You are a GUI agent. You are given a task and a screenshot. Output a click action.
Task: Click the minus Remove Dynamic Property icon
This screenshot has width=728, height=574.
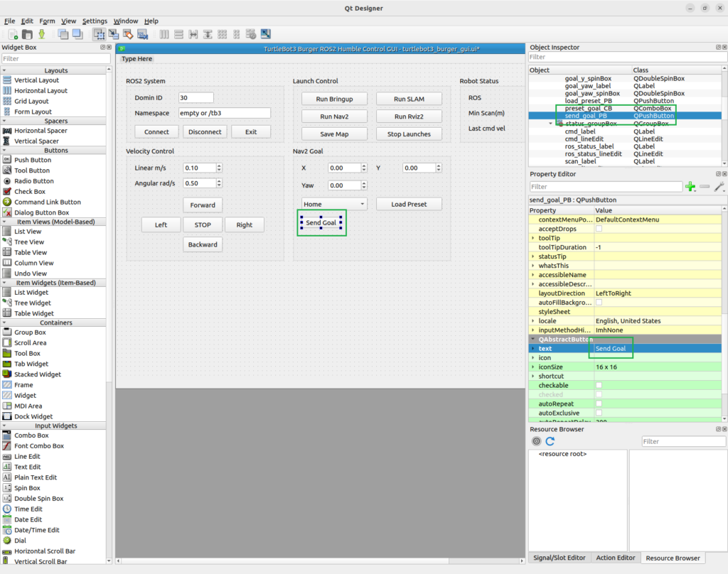click(705, 187)
